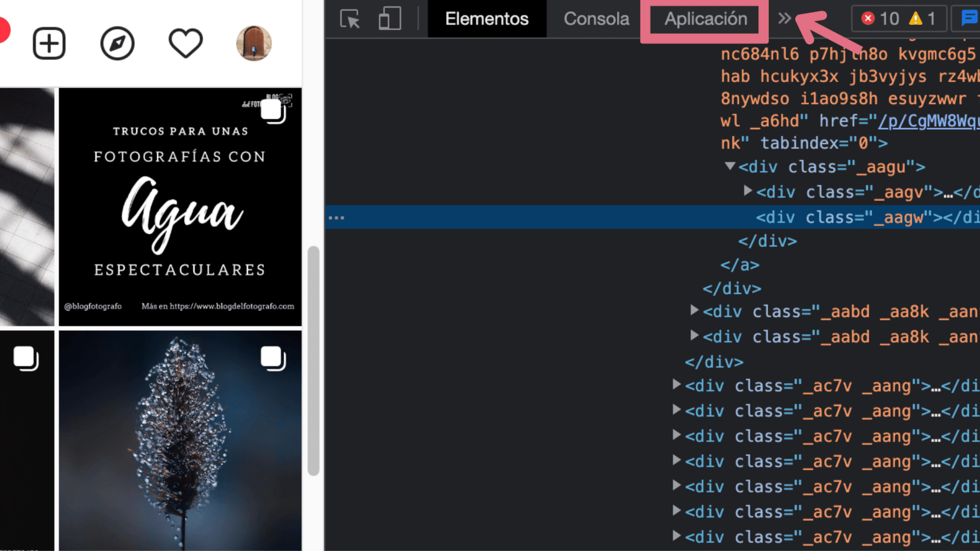980x551 pixels.
Task: Open the blue issues message icon
Action: tap(969, 19)
